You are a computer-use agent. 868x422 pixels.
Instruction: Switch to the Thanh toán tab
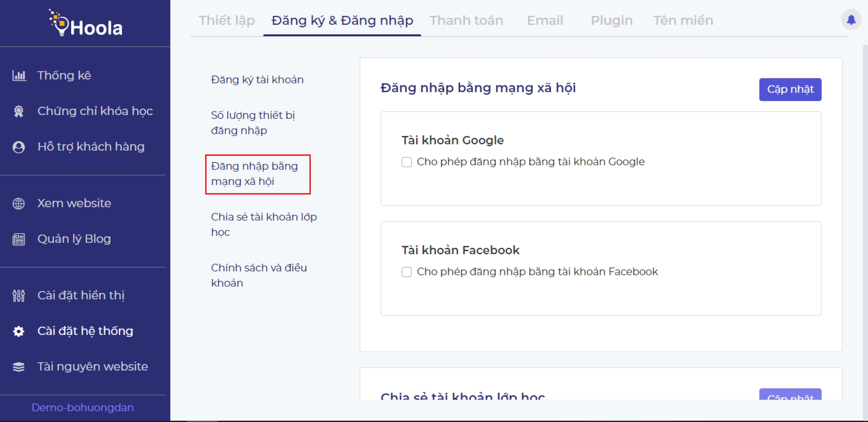466,20
